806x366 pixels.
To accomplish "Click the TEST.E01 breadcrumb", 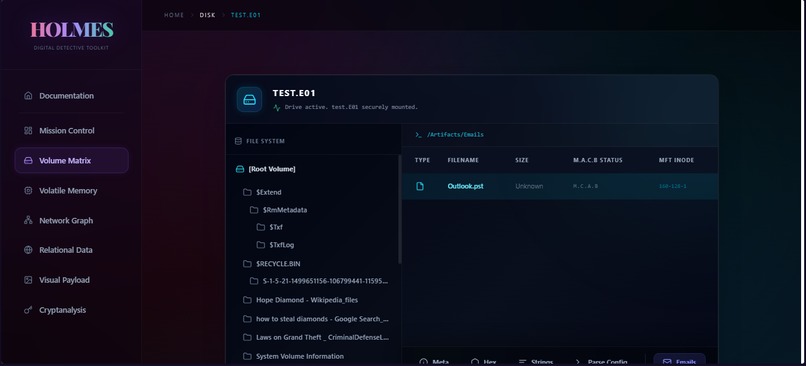I will click(246, 15).
